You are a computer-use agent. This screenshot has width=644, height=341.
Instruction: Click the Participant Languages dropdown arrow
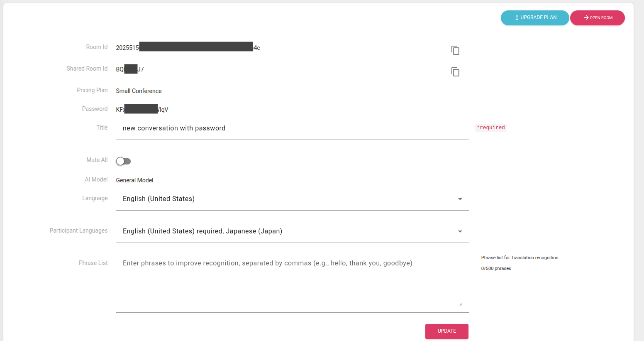(460, 232)
